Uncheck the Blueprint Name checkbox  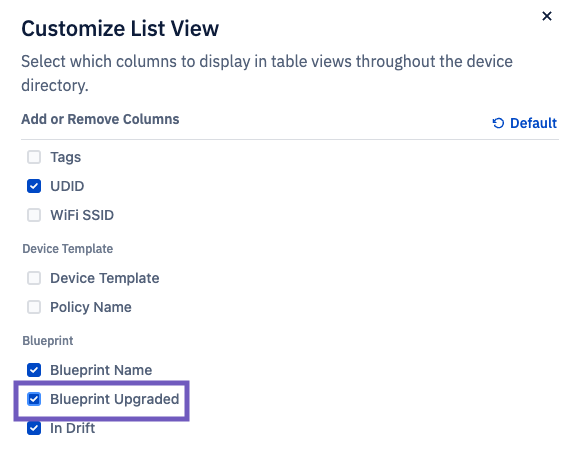[34, 370]
